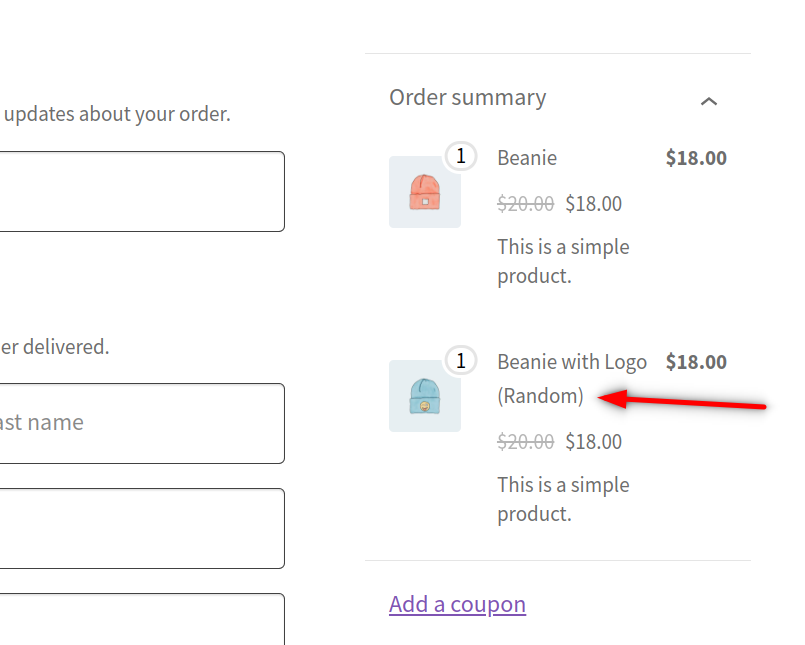Click struck-through $20.00 under Beanie with Logo
The width and height of the screenshot is (805, 645).
(525, 442)
